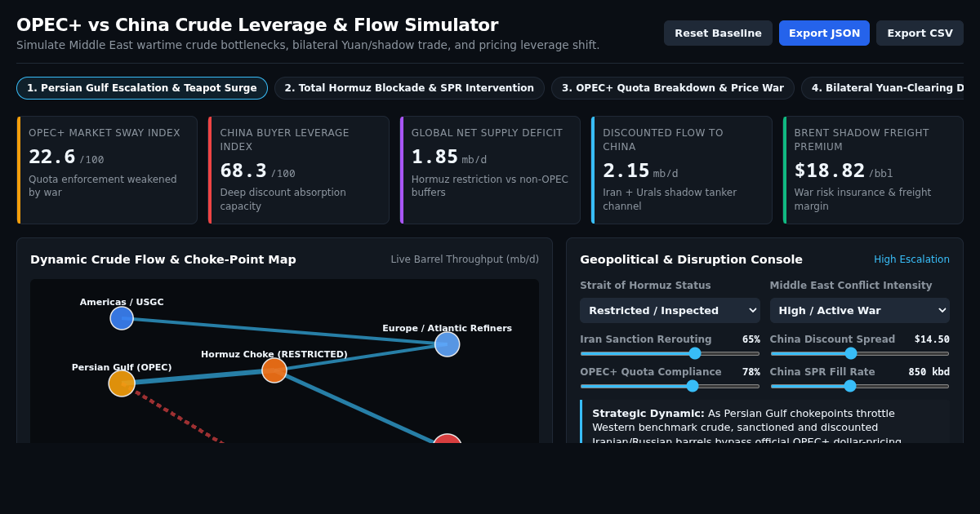The width and height of the screenshot is (980, 514).
Task: Click the Live Barrel Throughput (mb/d) label
Action: point(465,259)
